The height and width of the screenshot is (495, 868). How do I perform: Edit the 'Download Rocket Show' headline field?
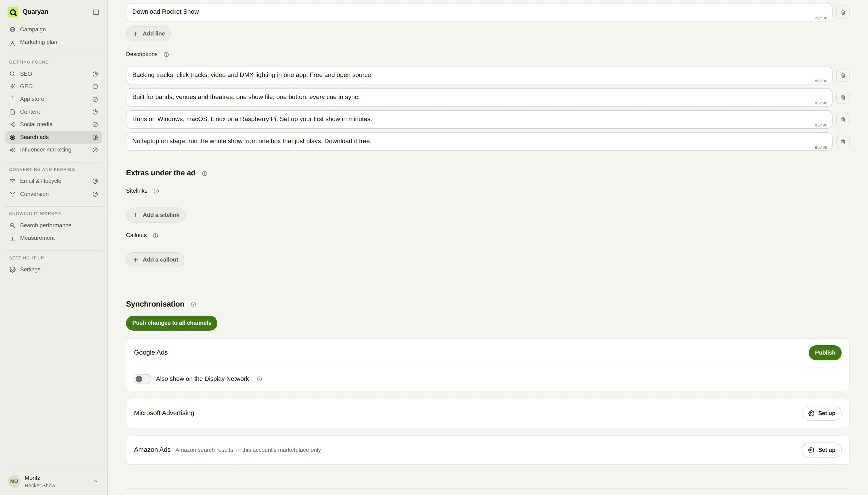click(x=479, y=12)
